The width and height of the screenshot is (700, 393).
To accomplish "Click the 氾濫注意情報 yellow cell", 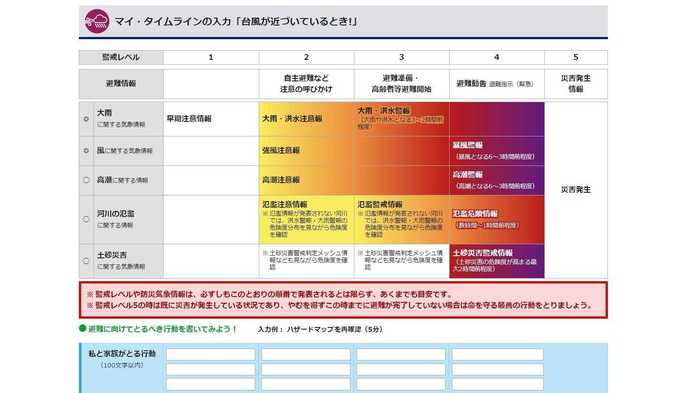I will coord(306,220).
